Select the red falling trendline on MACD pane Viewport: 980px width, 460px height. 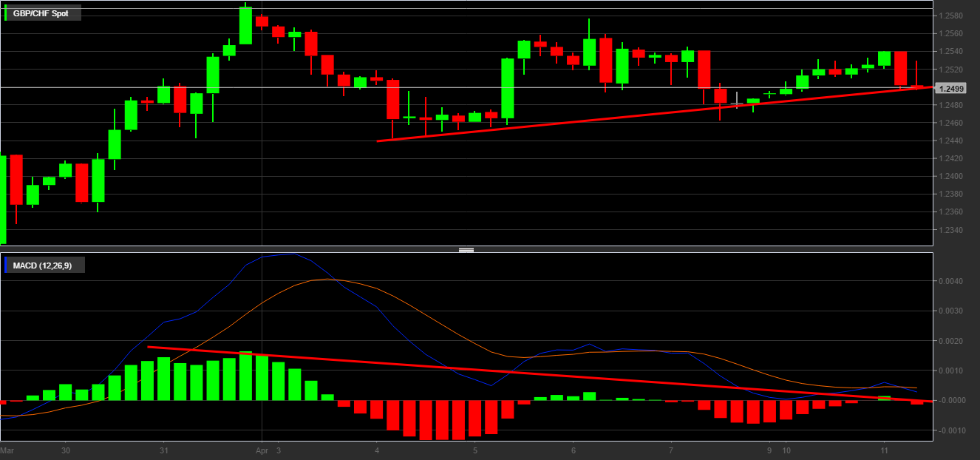pyautogui.click(x=517, y=373)
